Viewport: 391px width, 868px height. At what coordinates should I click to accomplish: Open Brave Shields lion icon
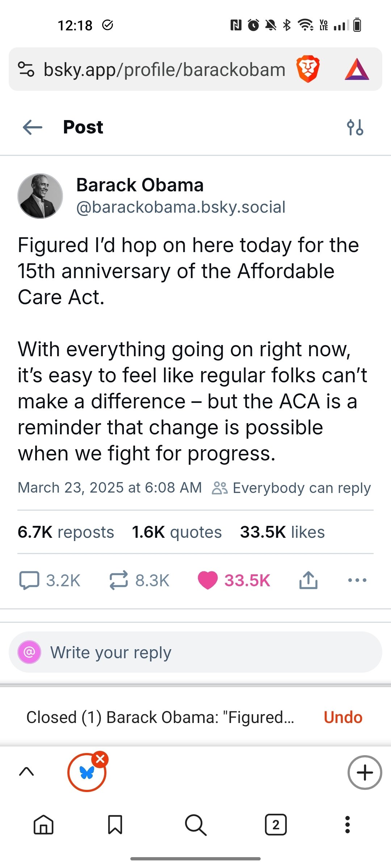[x=308, y=69]
